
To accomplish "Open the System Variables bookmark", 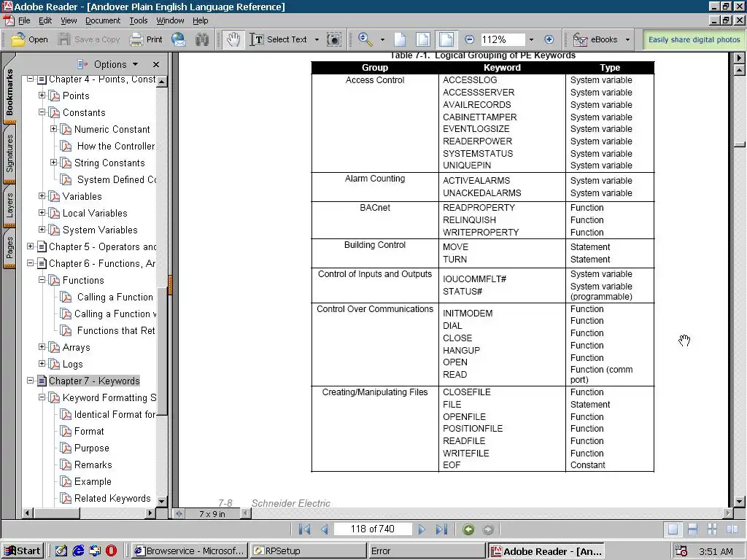I will tap(100, 230).
